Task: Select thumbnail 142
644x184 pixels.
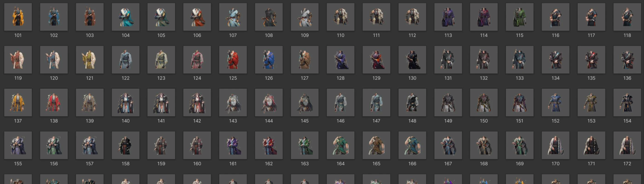Action: click(x=197, y=103)
